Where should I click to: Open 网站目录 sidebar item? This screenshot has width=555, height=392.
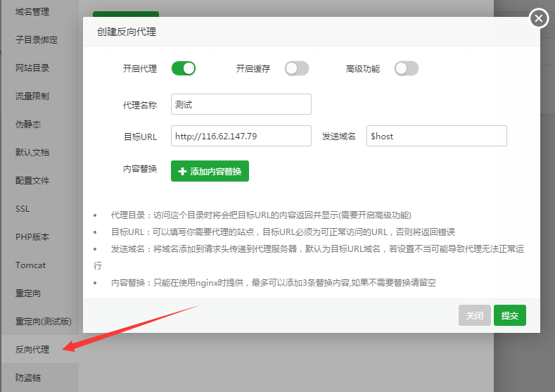(32, 68)
